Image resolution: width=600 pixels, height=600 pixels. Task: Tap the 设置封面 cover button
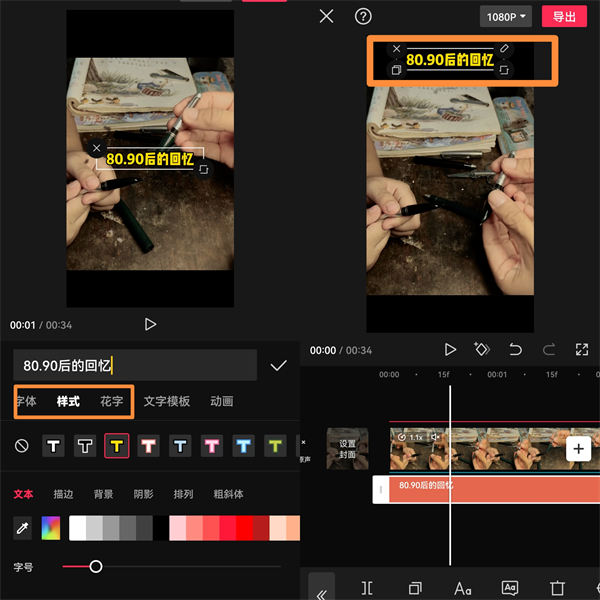[x=347, y=449]
